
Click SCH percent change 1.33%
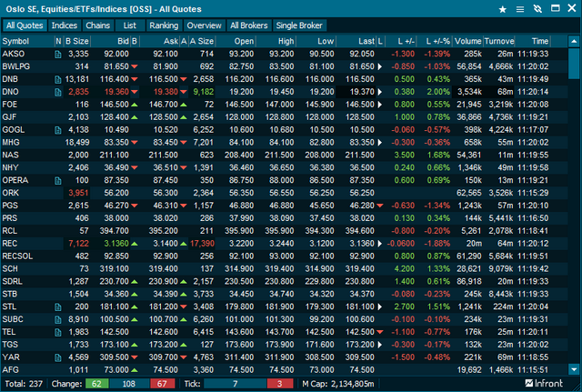438,268
